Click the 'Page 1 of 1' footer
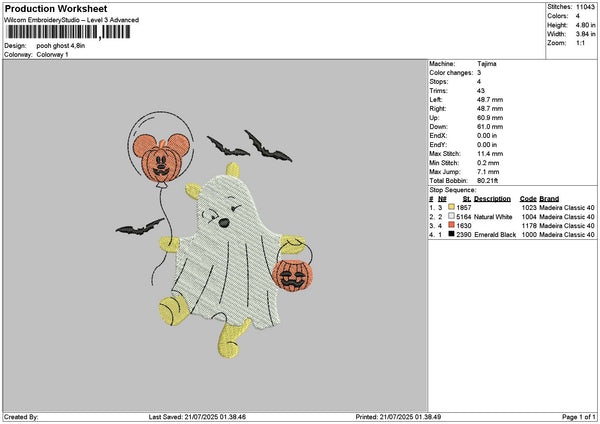Image resolution: width=600 pixels, height=424 pixels. click(x=579, y=417)
